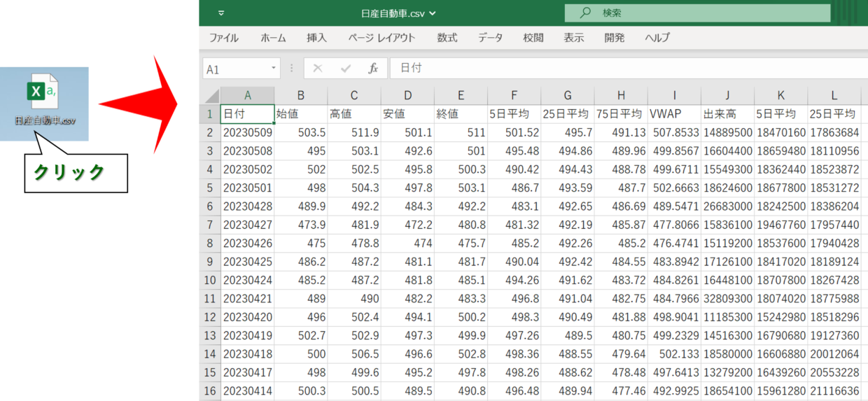Click the three-dot formula bar resize handle
868x401 pixels.
point(291,69)
